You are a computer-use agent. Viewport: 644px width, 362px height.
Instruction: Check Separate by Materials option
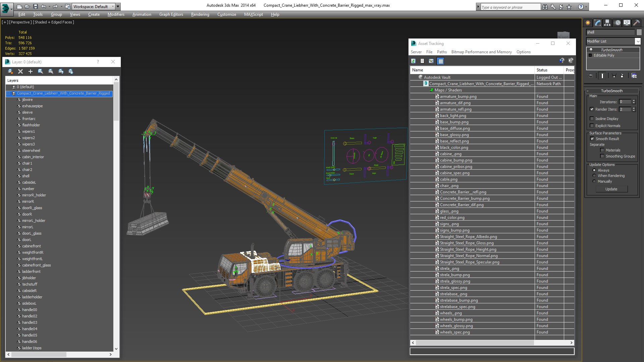coord(602,150)
